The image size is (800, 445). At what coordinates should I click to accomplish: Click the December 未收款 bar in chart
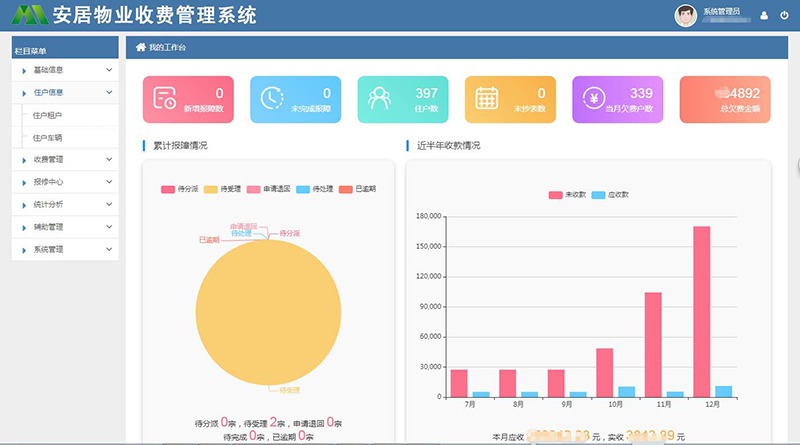point(701,311)
